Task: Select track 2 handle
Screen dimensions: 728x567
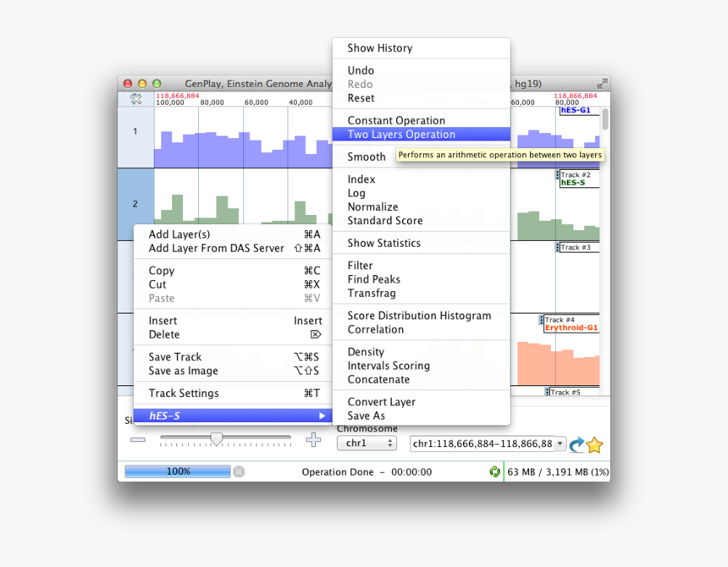Action: (135, 204)
